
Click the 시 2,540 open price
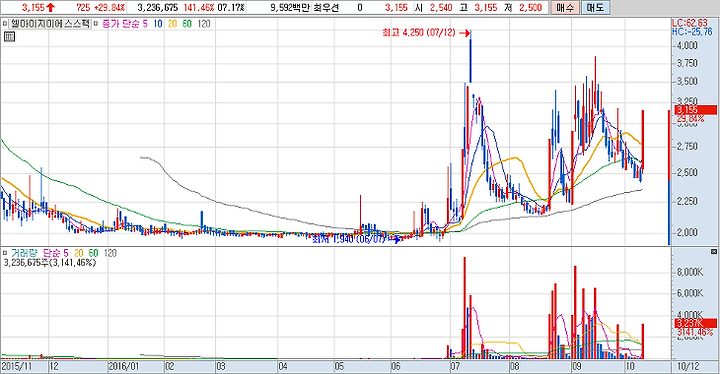(x=433, y=7)
